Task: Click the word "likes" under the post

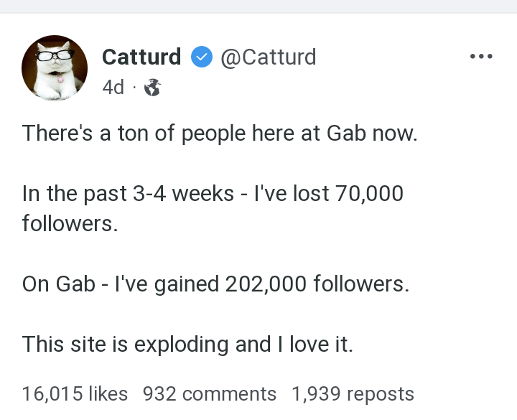Action: [x=109, y=394]
